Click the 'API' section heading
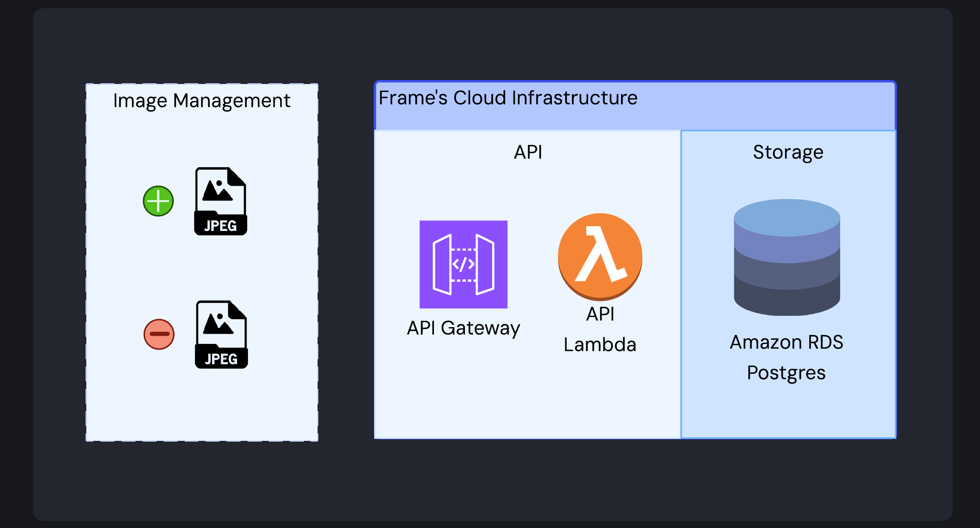 click(528, 152)
